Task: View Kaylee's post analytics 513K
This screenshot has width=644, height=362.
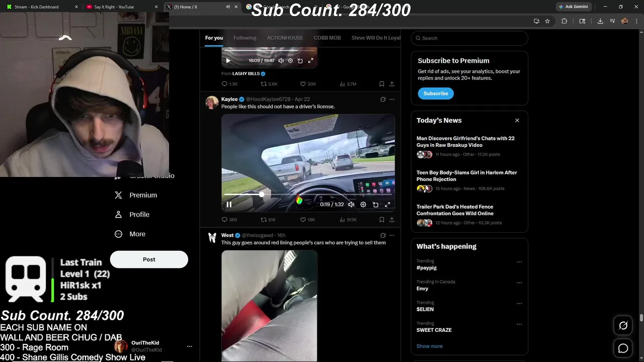Action: 348,220
